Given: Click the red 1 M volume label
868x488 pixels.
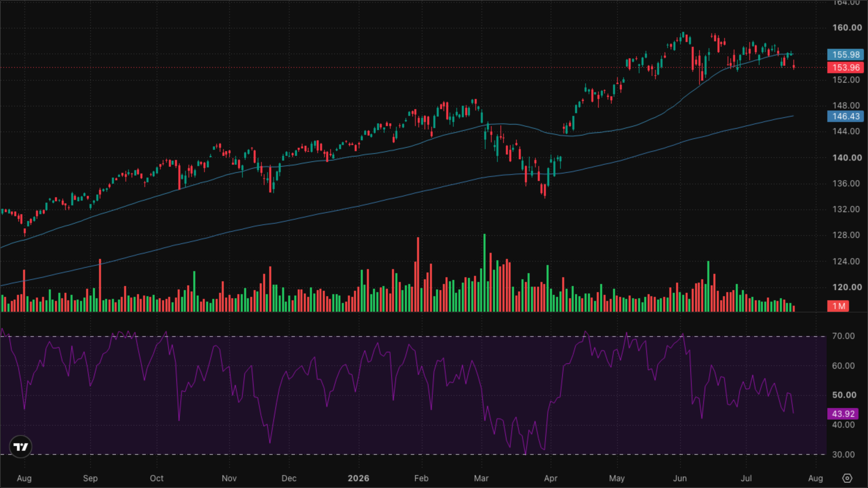Looking at the screenshot, I should (838, 306).
